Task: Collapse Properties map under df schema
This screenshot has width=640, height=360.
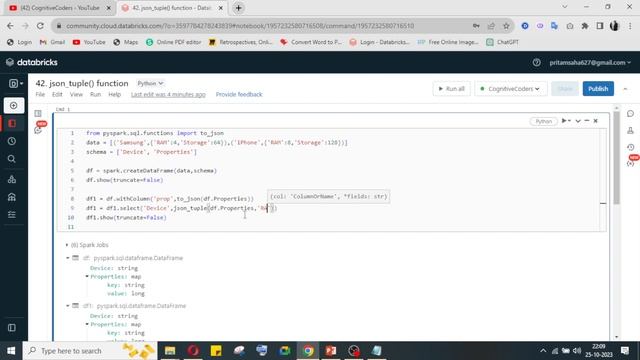Action: click(87, 276)
